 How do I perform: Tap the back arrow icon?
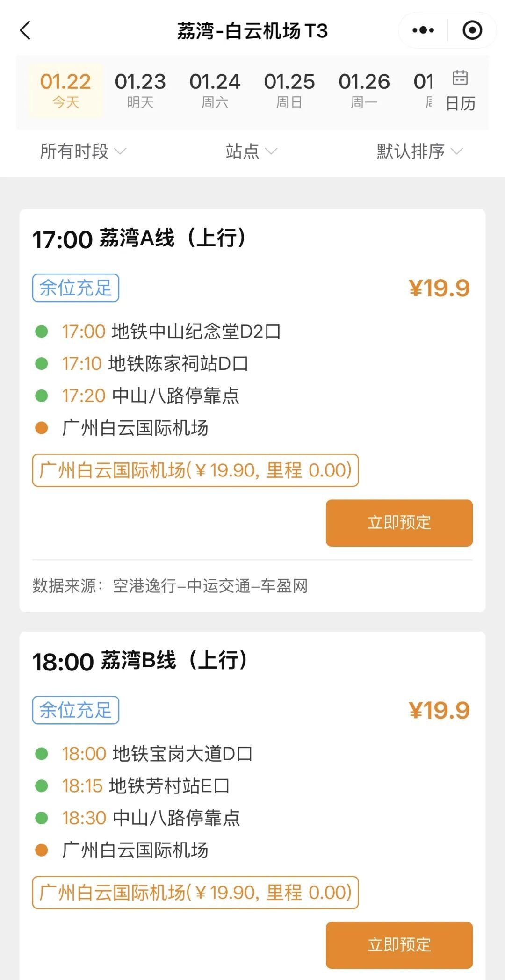pyautogui.click(x=26, y=31)
